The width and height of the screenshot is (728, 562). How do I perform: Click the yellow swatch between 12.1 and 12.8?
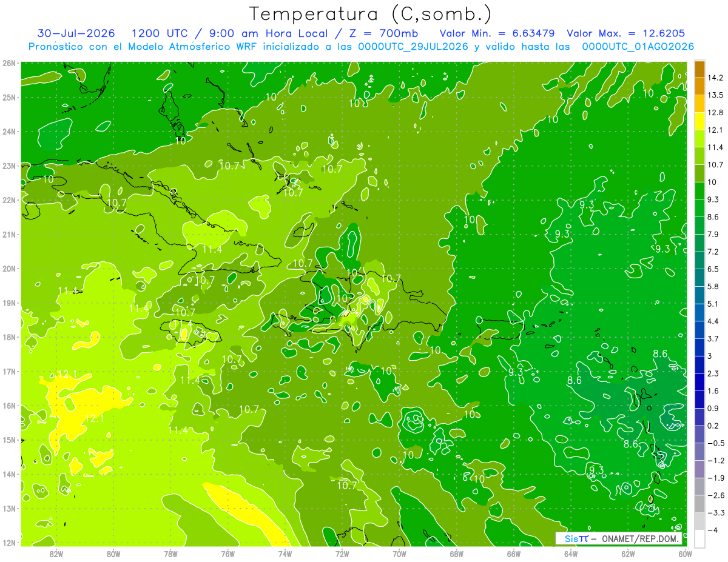pyautogui.click(x=699, y=121)
